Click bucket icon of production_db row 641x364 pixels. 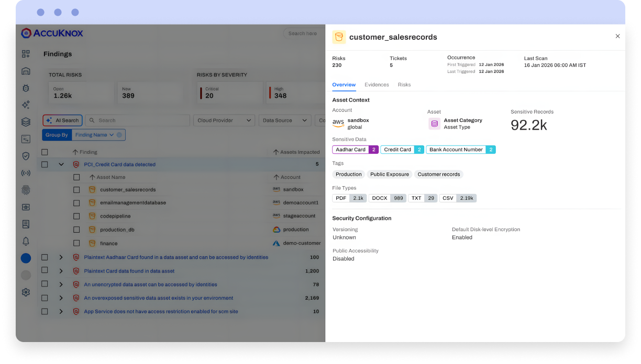click(x=92, y=230)
